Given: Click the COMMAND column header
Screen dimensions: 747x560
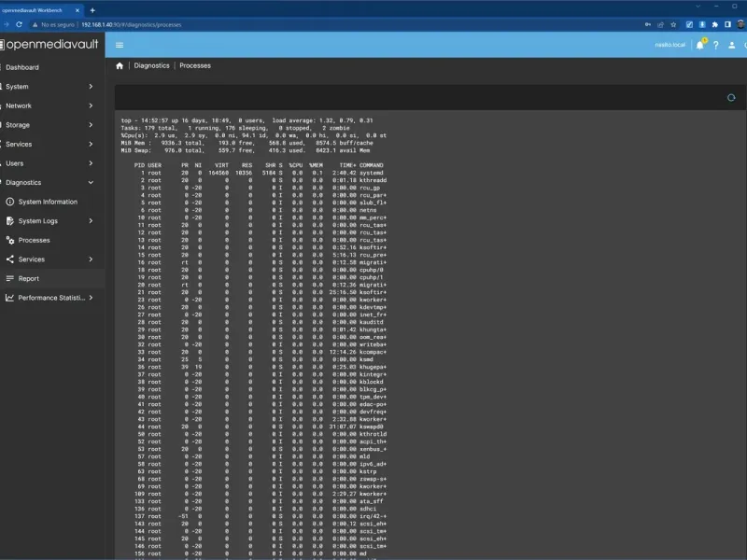Looking at the screenshot, I should (x=371, y=165).
